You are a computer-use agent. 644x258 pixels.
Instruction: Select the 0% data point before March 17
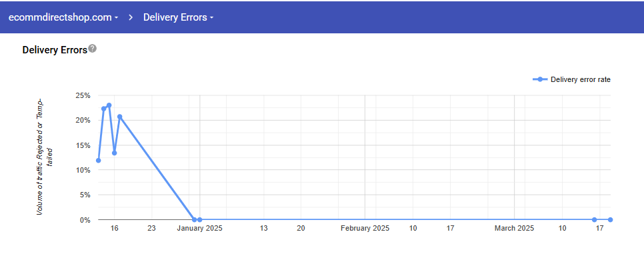594,220
